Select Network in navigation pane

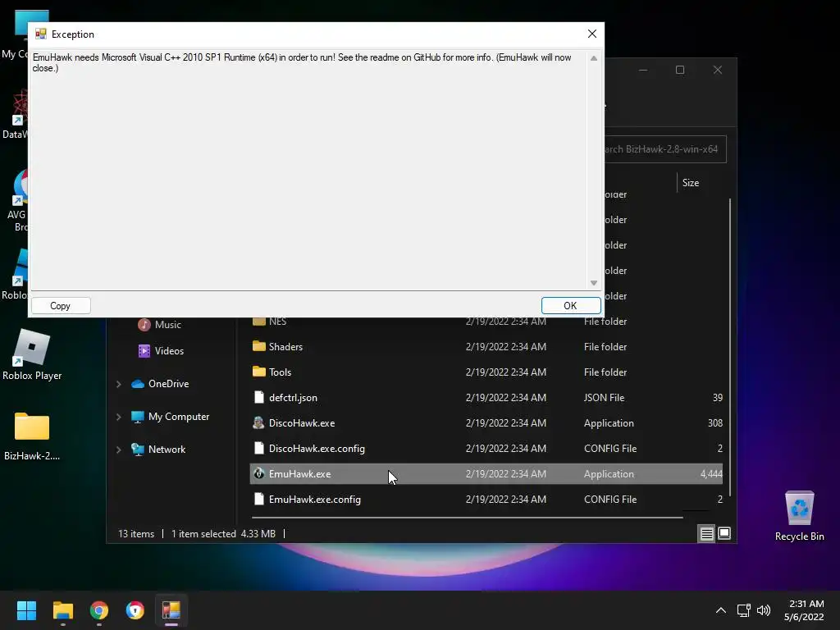point(158,450)
